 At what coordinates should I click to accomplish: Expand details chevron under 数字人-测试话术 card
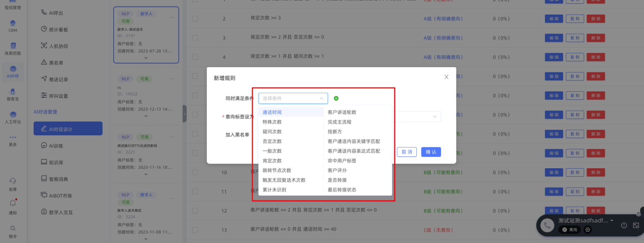(146, 58)
